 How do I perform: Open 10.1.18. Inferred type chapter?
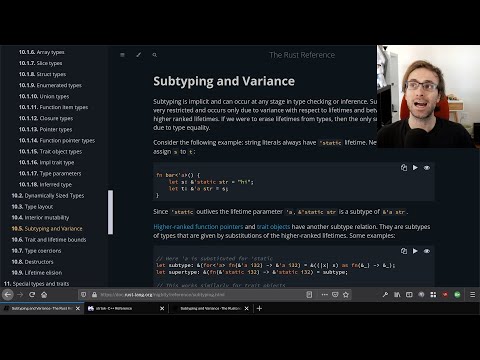(x=45, y=184)
